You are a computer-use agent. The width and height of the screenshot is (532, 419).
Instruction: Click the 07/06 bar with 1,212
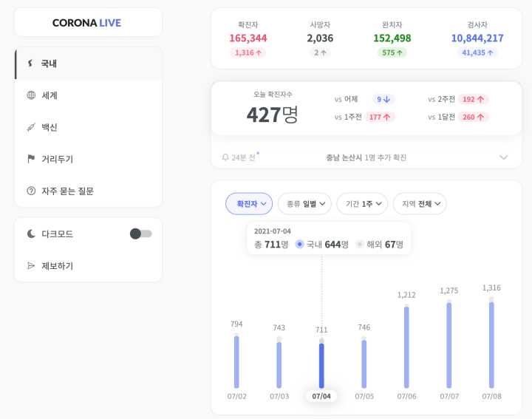[406, 346]
